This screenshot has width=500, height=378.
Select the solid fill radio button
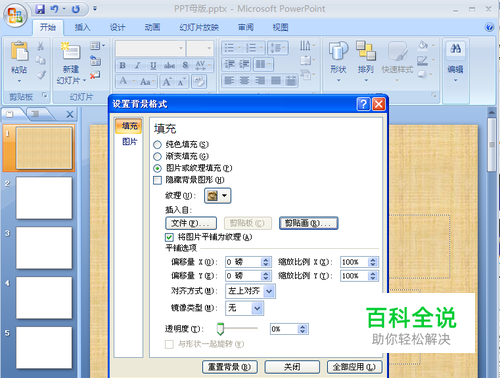157,145
